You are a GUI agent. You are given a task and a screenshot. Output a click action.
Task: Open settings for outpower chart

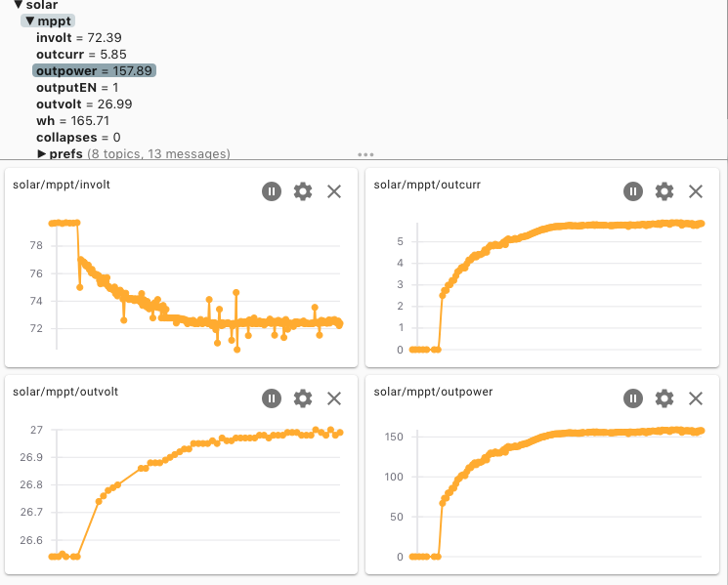click(664, 398)
